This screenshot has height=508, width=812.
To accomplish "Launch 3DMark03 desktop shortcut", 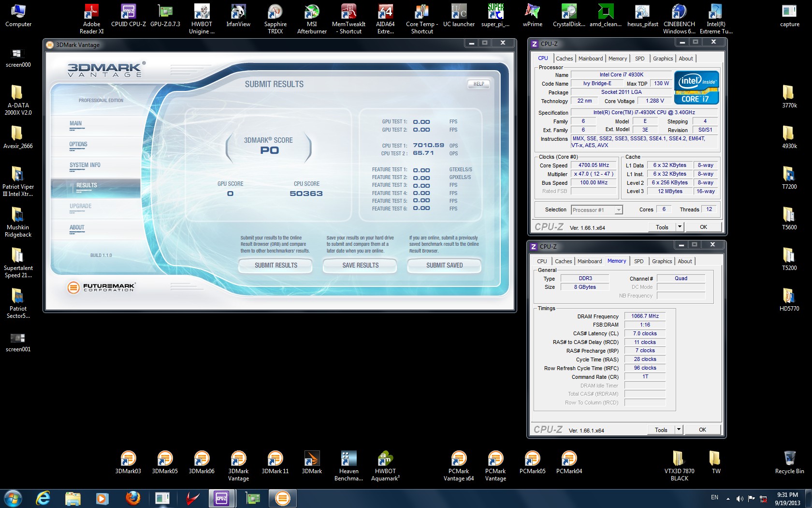I will (x=128, y=463).
